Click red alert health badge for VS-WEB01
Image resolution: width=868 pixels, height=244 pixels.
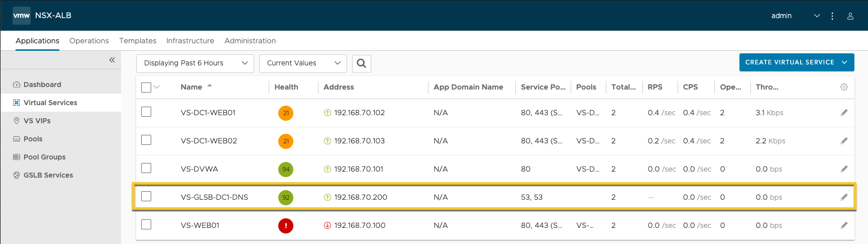pyautogui.click(x=286, y=226)
